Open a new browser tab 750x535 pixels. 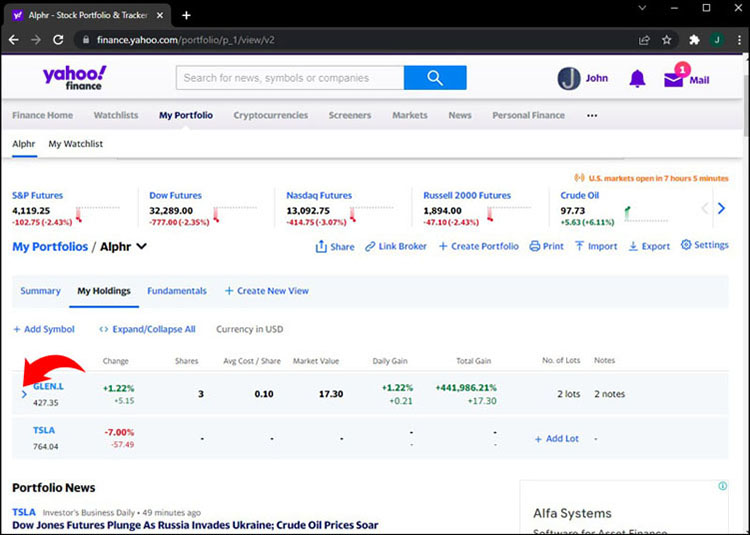186,15
